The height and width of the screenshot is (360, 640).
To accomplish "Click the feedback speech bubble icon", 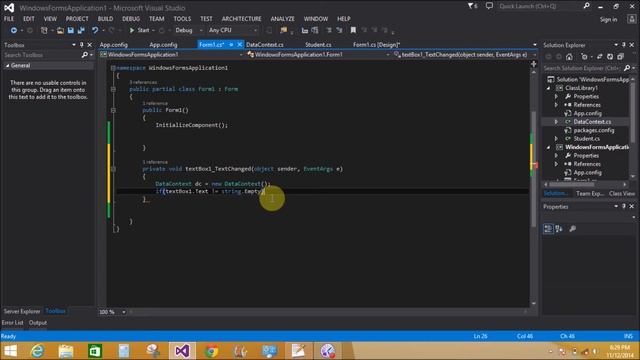I will [489, 6].
